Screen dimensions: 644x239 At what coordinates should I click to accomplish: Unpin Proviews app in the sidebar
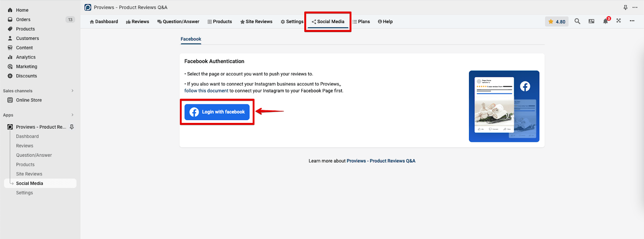point(72,127)
